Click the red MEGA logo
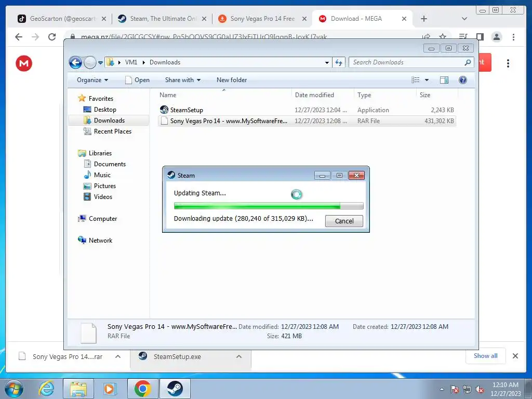532x399 pixels. pyautogui.click(x=24, y=63)
